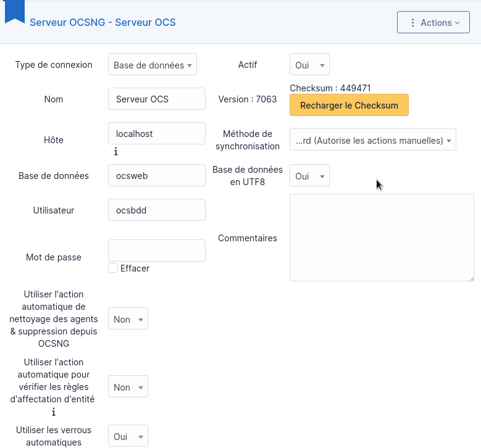Image resolution: width=481 pixels, height=448 pixels.
Task: Open entity assignment rules automatic action dropdown
Action: click(128, 387)
